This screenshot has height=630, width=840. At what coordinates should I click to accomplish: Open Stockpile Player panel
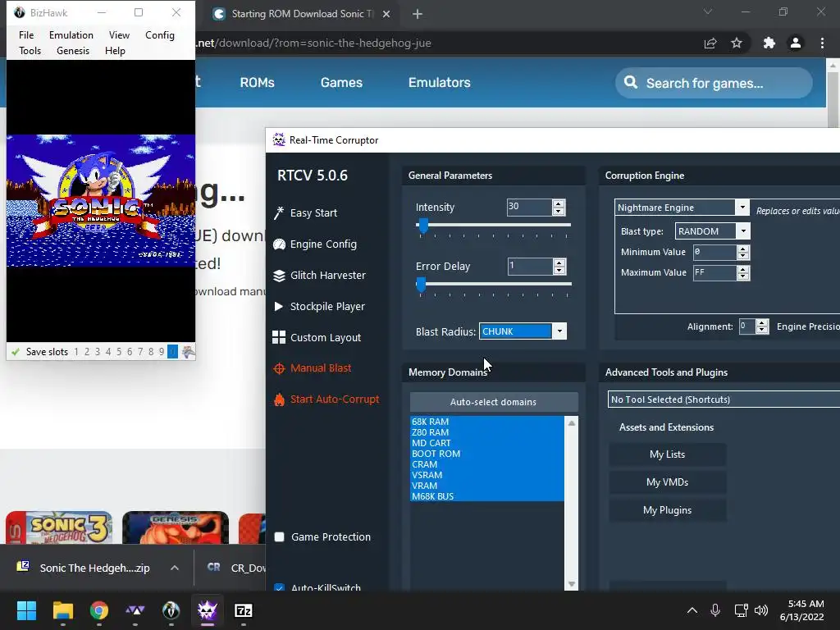(319, 307)
